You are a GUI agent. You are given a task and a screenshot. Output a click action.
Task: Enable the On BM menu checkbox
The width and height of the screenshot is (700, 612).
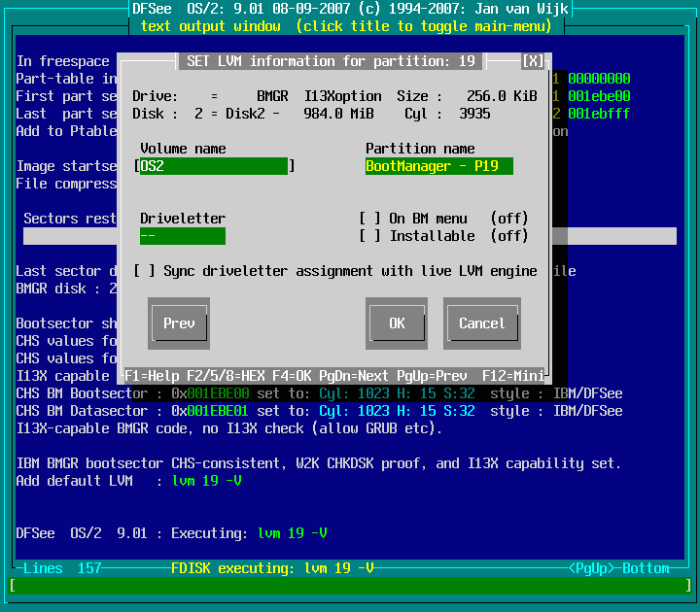(x=370, y=219)
